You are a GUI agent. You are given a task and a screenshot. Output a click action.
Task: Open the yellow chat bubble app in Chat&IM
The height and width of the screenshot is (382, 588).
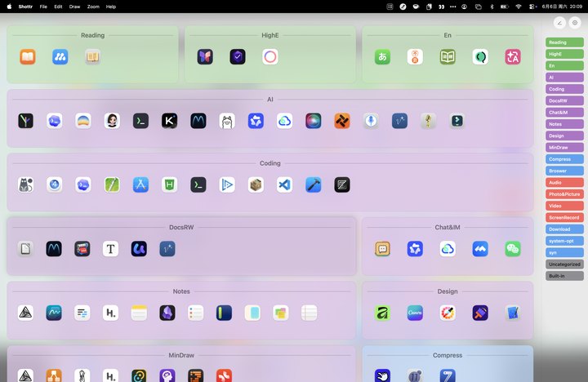point(382,249)
